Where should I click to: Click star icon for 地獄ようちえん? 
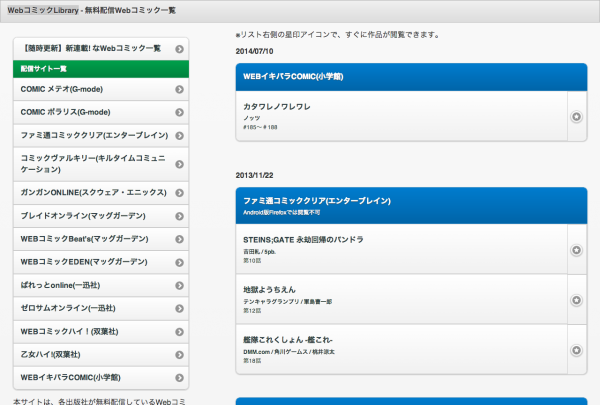(x=577, y=300)
